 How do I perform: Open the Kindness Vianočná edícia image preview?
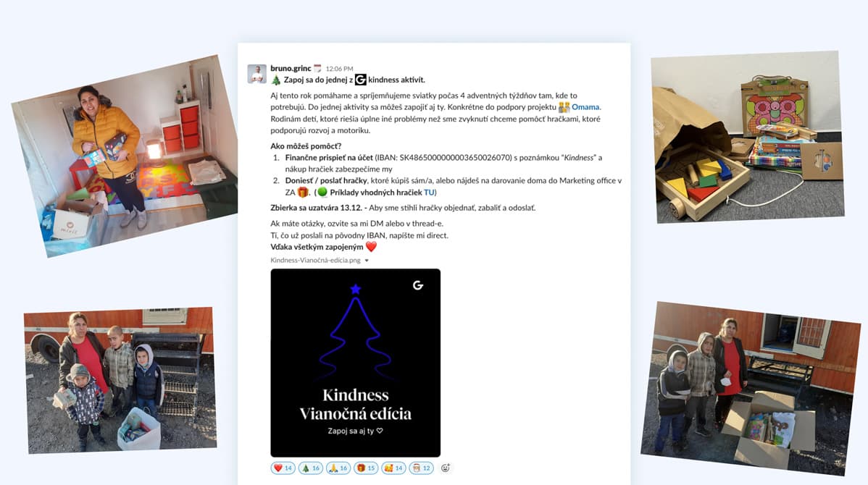pyautogui.click(x=356, y=363)
